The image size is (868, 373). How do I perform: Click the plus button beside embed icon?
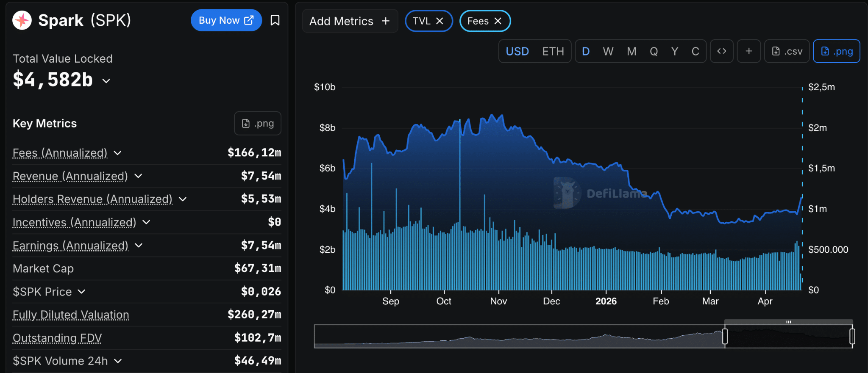(x=749, y=51)
